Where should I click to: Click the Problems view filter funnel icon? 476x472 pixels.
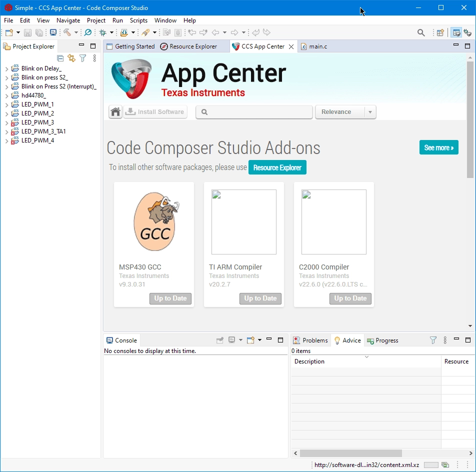pos(433,340)
